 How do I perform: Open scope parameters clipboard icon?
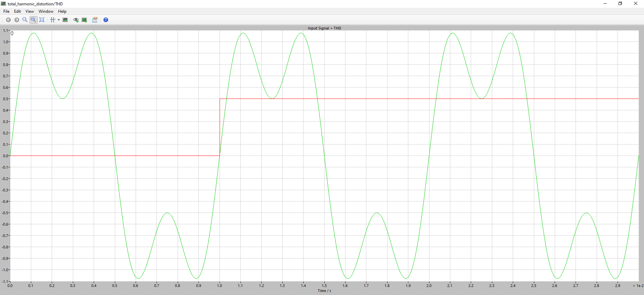[x=95, y=20]
